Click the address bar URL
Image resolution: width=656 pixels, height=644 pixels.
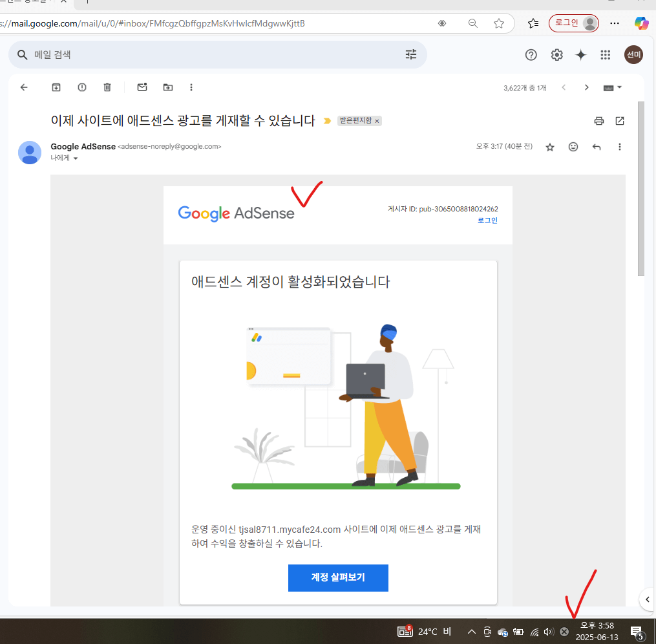click(153, 23)
